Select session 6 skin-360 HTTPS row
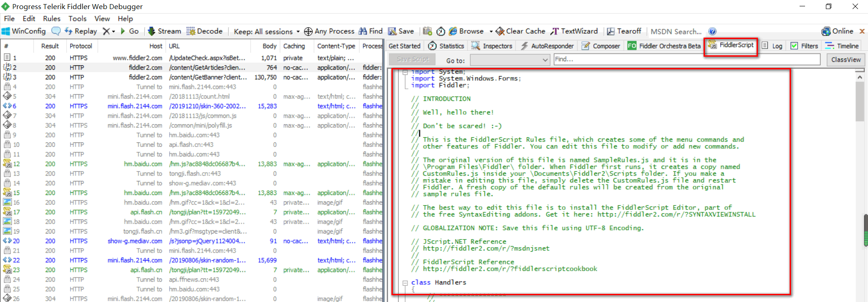The image size is (868, 302). pos(192,106)
